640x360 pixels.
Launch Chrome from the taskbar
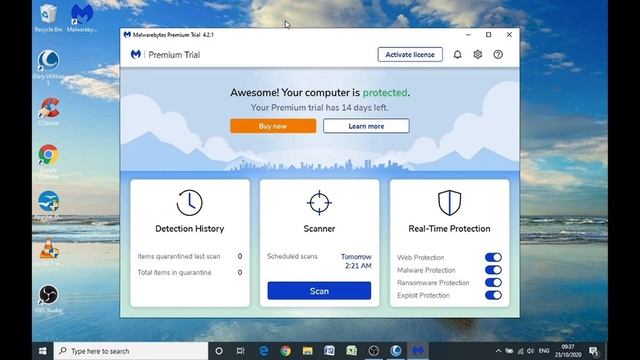[285, 351]
